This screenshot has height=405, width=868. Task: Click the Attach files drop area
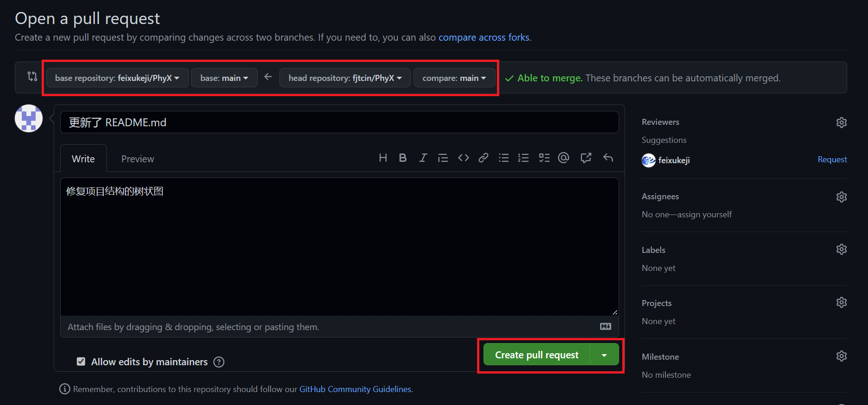[340, 327]
